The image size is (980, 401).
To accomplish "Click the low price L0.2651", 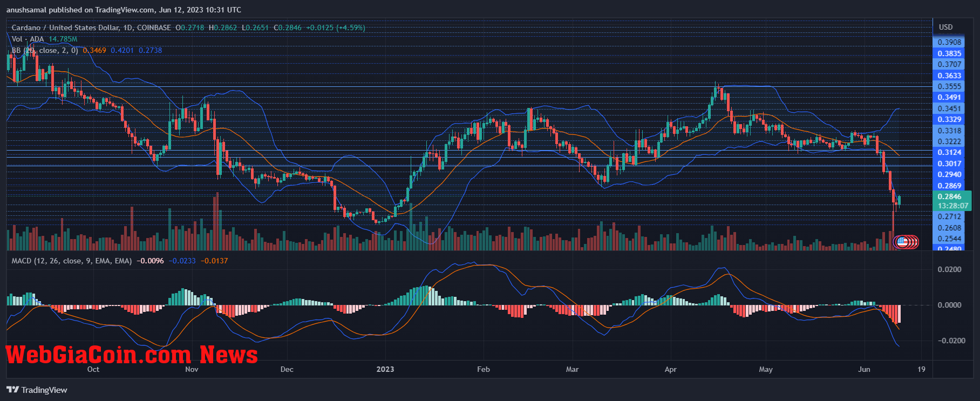I will 255,28.
